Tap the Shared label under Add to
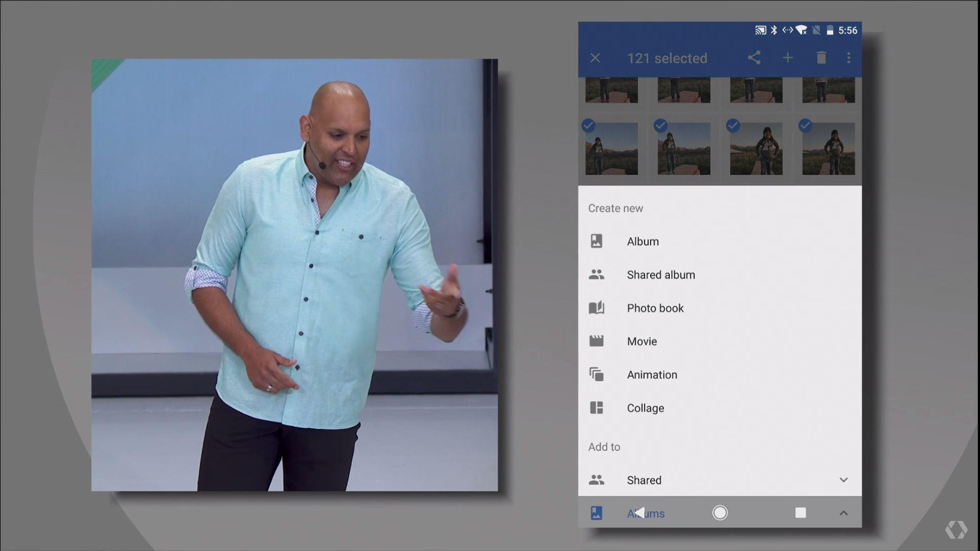Viewport: 980px width, 551px height. pyautogui.click(x=644, y=480)
